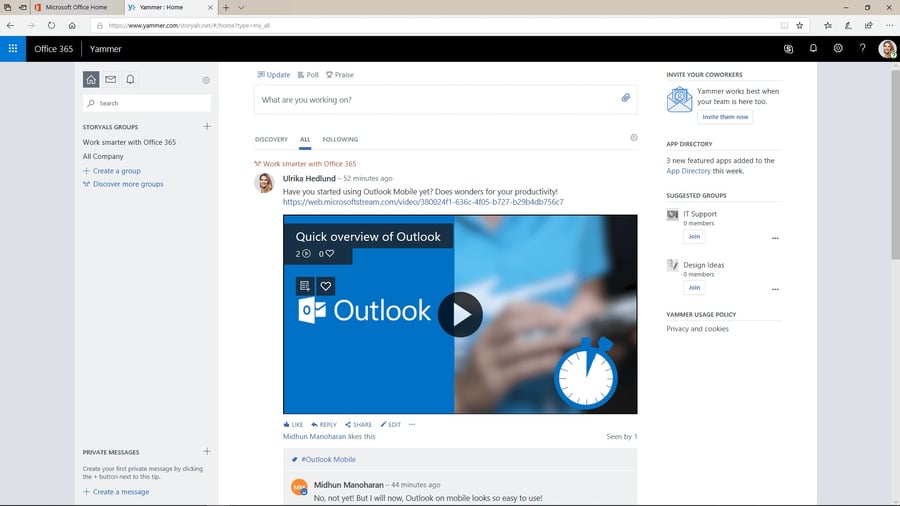900x506 pixels.
Task: Like the video with heart icon
Action: click(325, 286)
